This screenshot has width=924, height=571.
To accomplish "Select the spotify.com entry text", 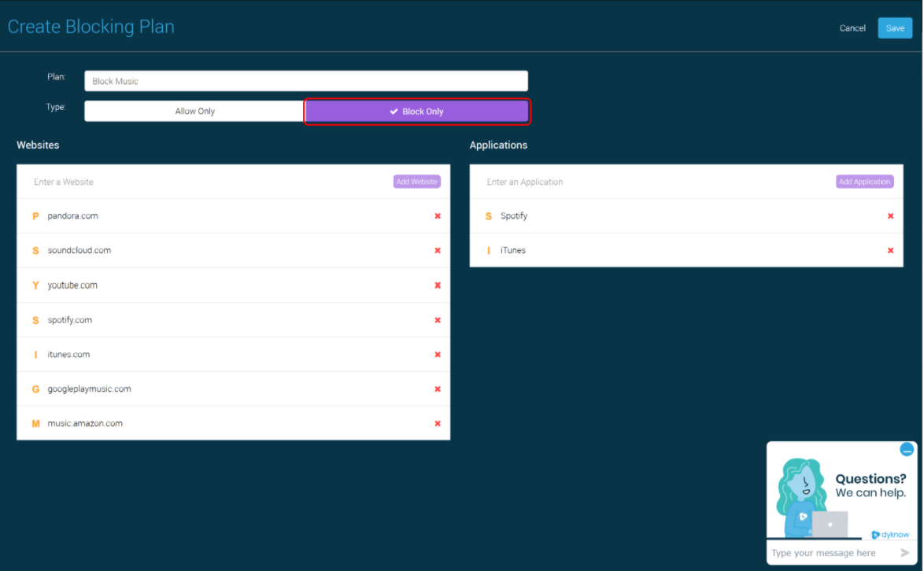I will [69, 320].
